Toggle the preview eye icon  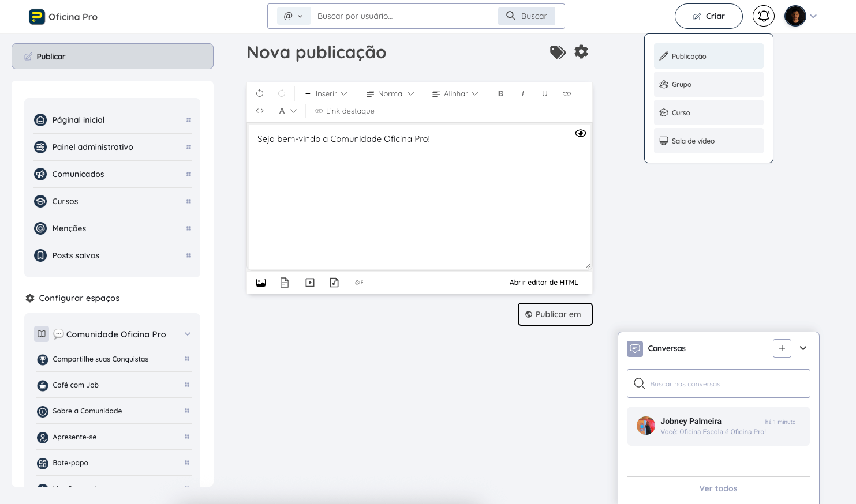click(581, 133)
